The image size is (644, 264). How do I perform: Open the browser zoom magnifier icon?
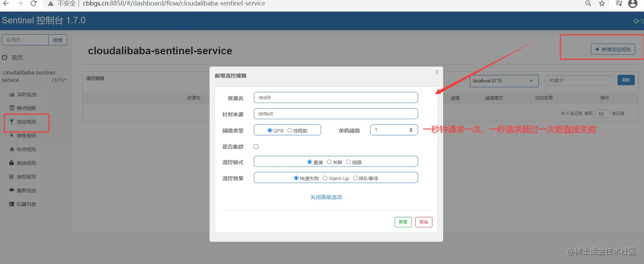click(588, 3)
